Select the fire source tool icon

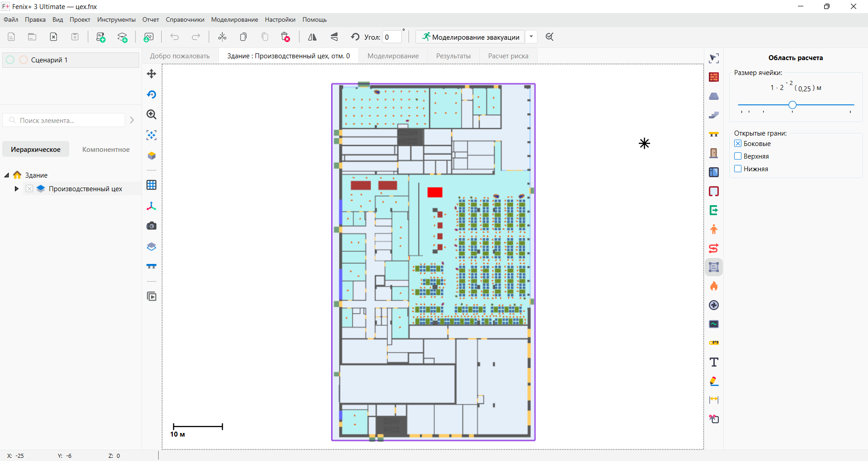point(714,286)
